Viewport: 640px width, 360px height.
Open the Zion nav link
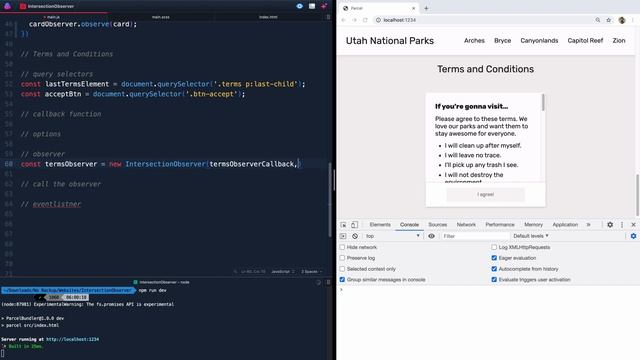(619, 40)
